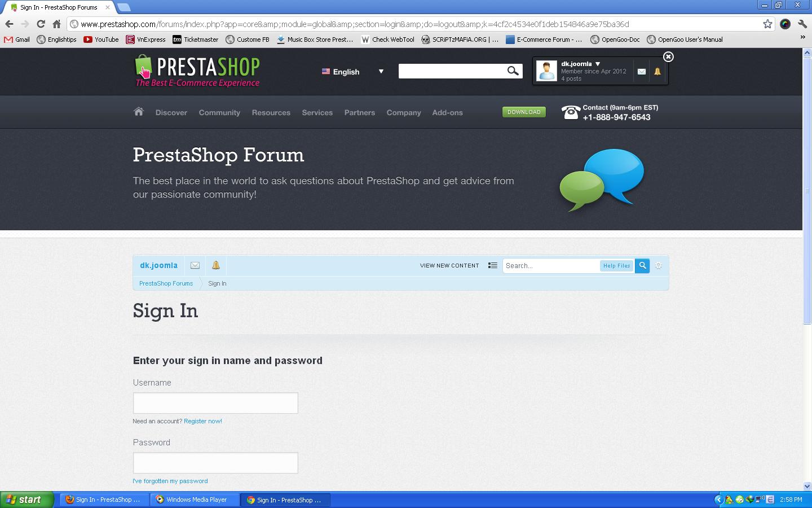Open the Check WebTool bookmark
The height and width of the screenshot is (508, 812).
pyautogui.click(x=387, y=40)
